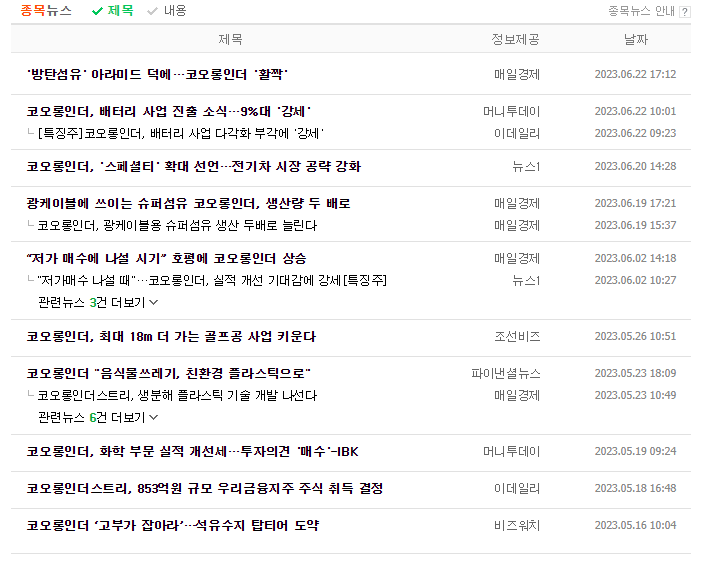Select 뉴스1 source in 스페셜티 row
The width and height of the screenshot is (707, 562).
(x=526, y=166)
